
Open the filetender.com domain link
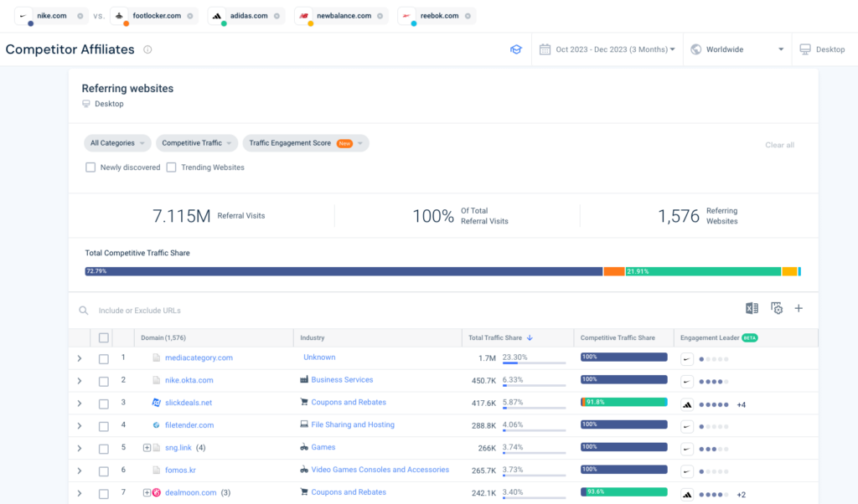(189, 425)
